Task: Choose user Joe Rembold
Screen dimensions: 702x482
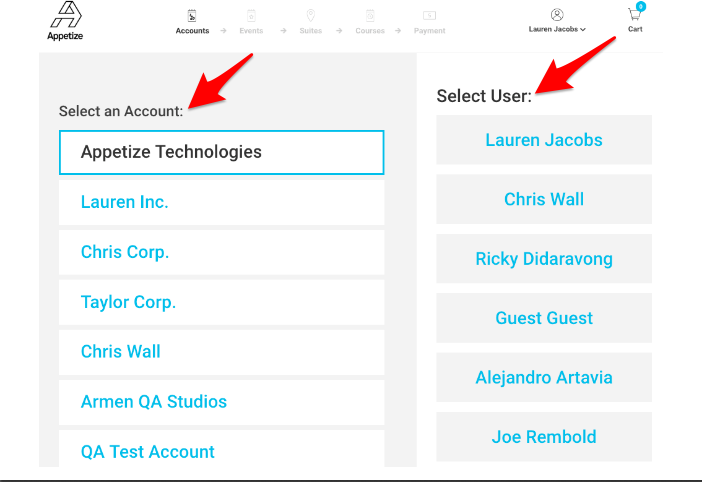Action: tap(544, 437)
